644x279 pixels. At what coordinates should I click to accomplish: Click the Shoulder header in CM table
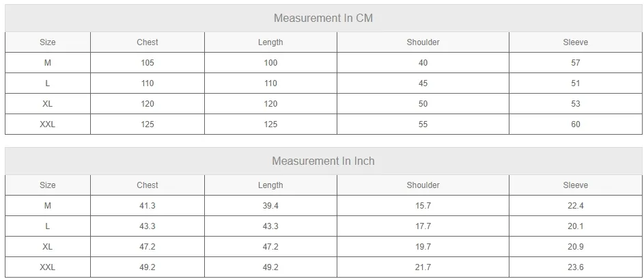pos(423,42)
